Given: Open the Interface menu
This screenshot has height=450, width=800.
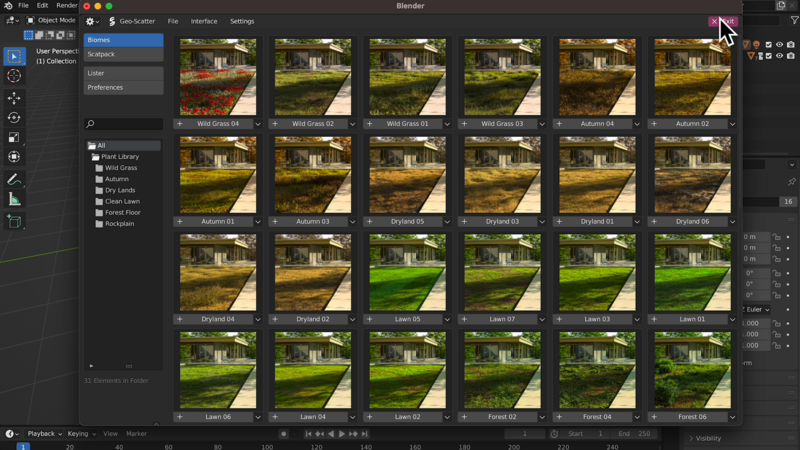Looking at the screenshot, I should point(204,21).
